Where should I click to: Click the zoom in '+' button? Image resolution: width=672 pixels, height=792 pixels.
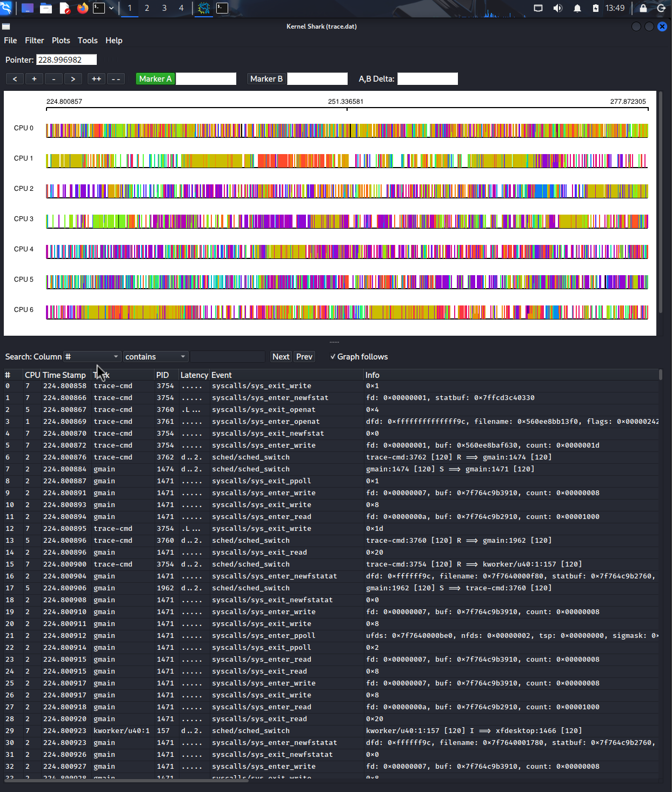[34, 79]
